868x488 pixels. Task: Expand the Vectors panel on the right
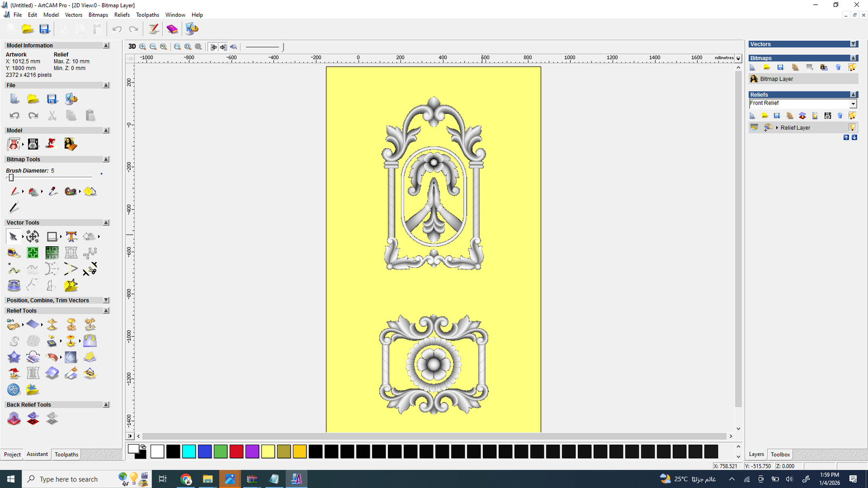tap(853, 44)
